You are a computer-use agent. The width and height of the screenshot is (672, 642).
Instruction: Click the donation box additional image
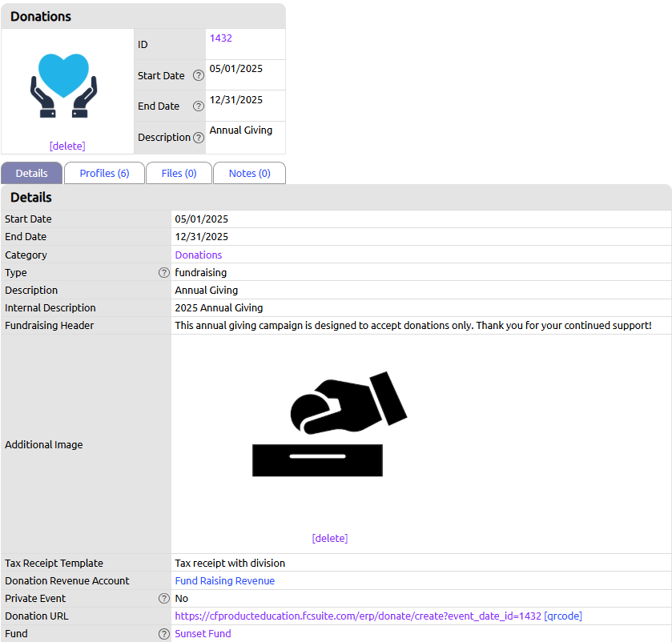(329, 423)
